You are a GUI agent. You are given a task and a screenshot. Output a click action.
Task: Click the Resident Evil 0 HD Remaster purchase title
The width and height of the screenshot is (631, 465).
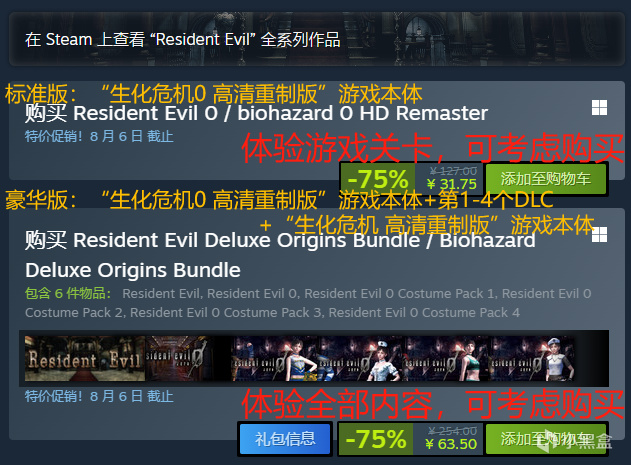pos(256,113)
